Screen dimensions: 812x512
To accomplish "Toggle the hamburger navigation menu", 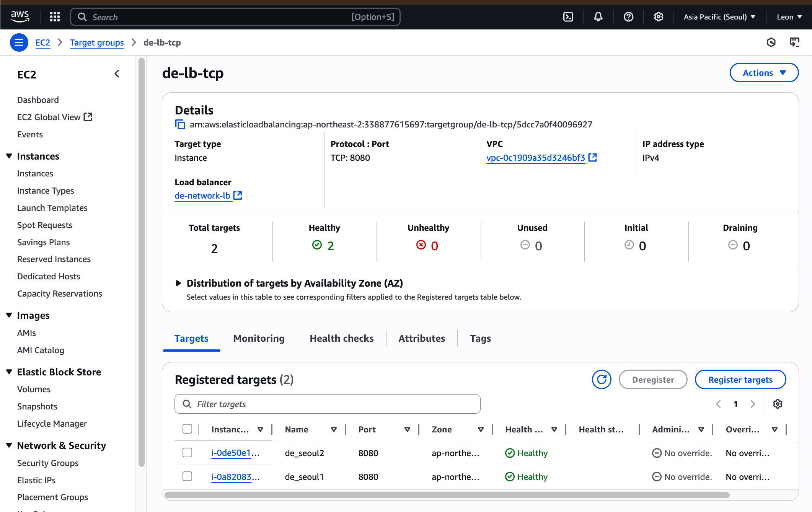I will [x=19, y=42].
